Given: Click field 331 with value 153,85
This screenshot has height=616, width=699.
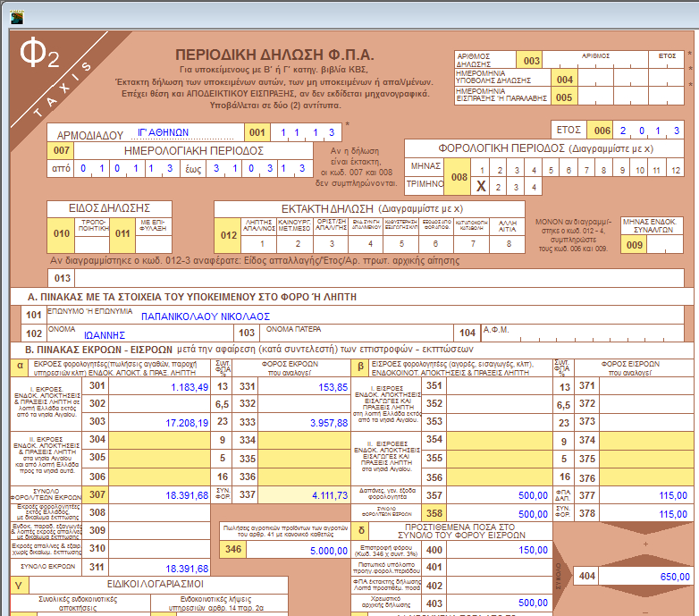Looking at the screenshot, I should pyautogui.click(x=305, y=386).
